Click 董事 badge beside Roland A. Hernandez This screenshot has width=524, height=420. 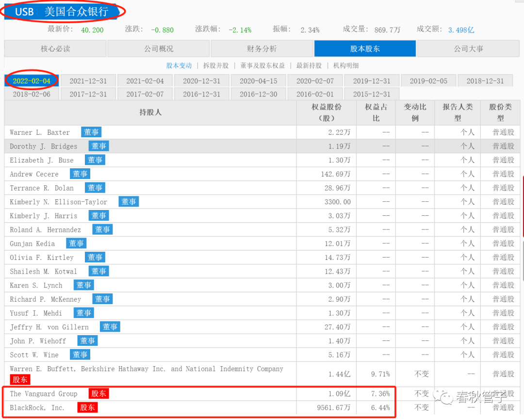(x=102, y=229)
